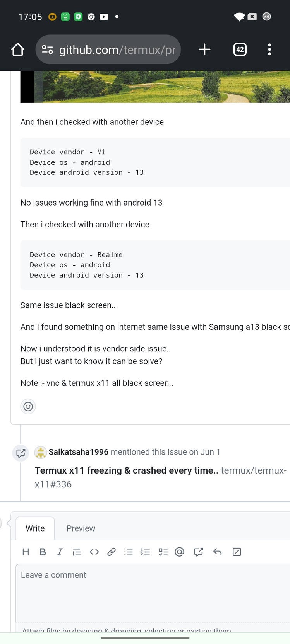Add a reaction with the smiley button

28,406
